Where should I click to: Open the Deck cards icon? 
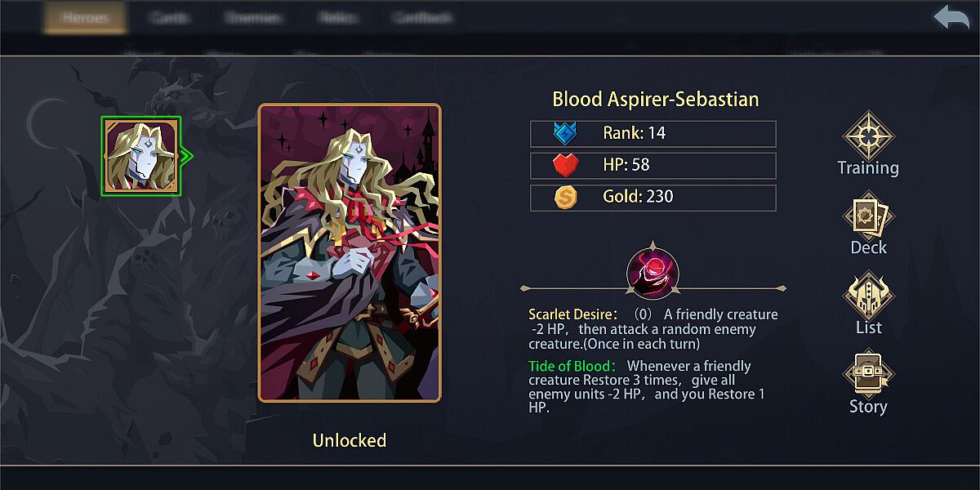coord(868,216)
